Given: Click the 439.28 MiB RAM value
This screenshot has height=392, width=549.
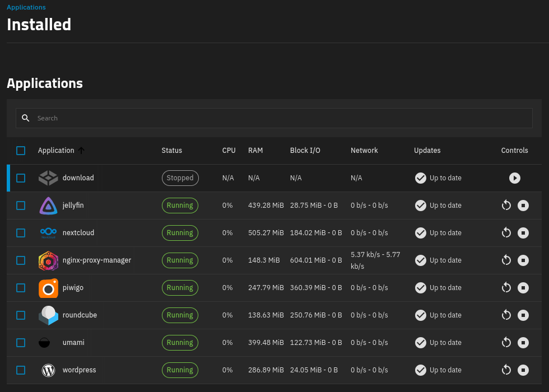Looking at the screenshot, I should click(x=266, y=205).
